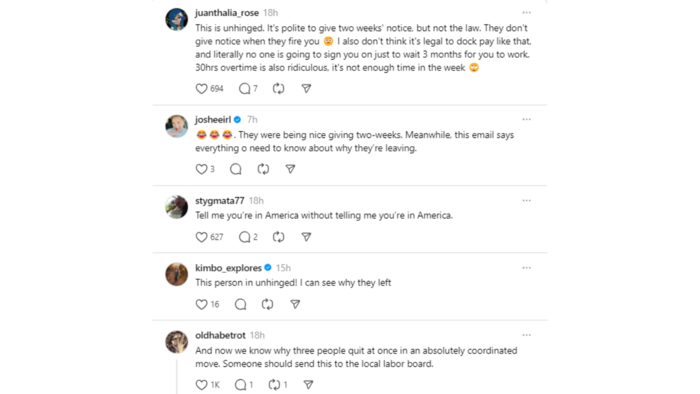The image size is (700, 394).
Task: Open more options for juanthalia_rose's comment
Action: tap(527, 12)
